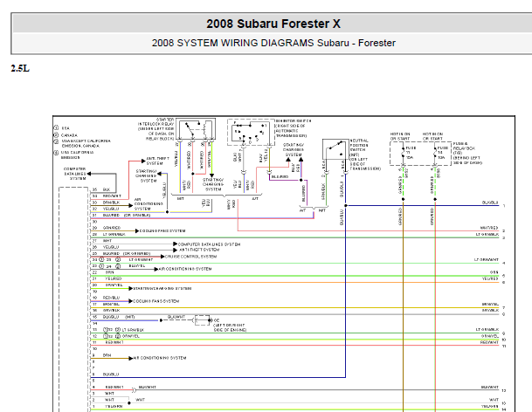Click pin "33 BRN/BLK" on the connector
The height and width of the screenshot is (412, 532).
tap(107, 203)
